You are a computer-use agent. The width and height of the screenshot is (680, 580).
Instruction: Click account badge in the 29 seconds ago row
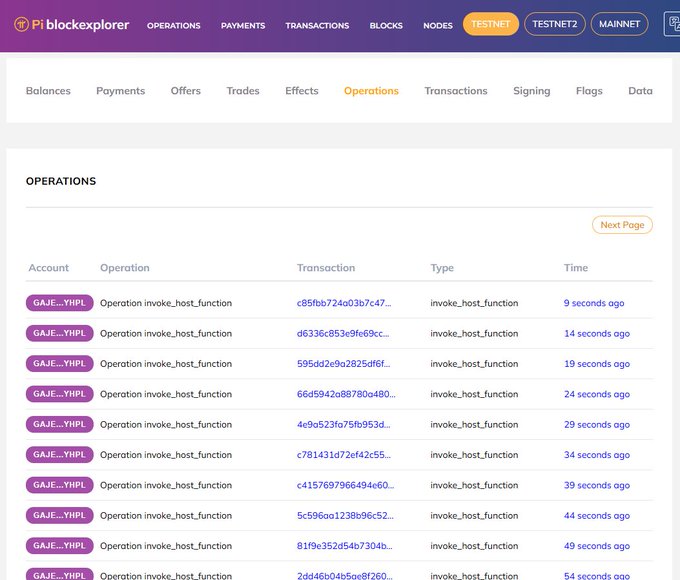pos(59,424)
